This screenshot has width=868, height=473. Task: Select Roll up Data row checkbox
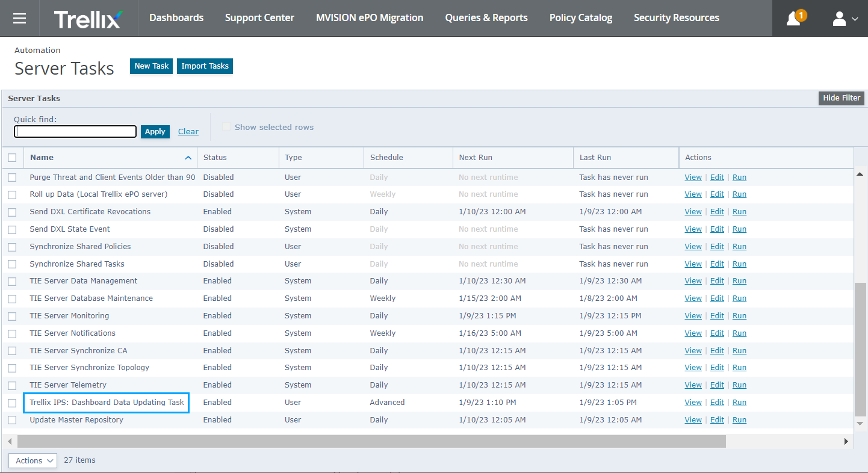(12, 194)
